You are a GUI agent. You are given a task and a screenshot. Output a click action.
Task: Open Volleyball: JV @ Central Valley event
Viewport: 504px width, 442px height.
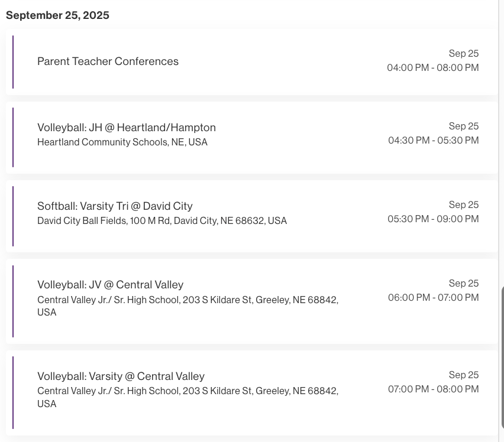coord(111,285)
